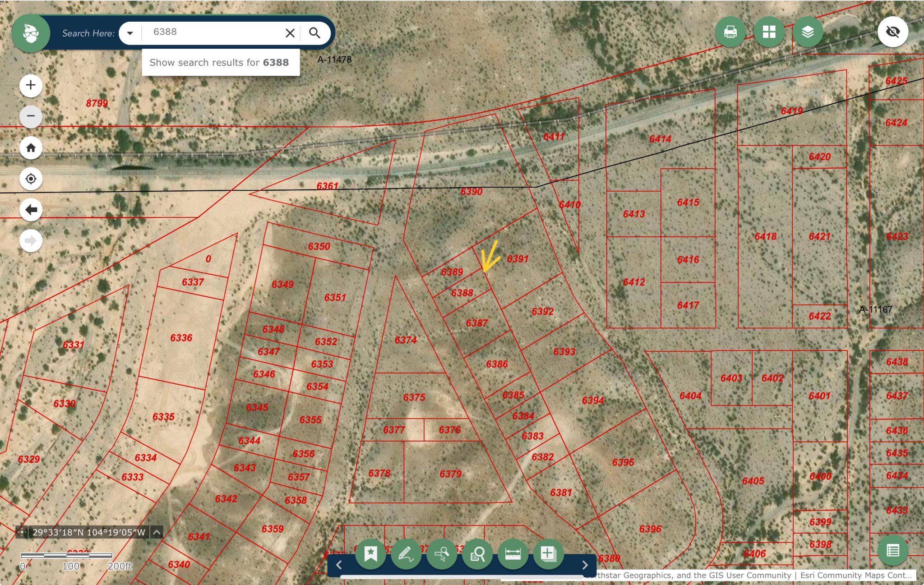Viewport: 924px width, 585px height.
Task: Click the bearded mascot logo icon
Action: (31, 33)
